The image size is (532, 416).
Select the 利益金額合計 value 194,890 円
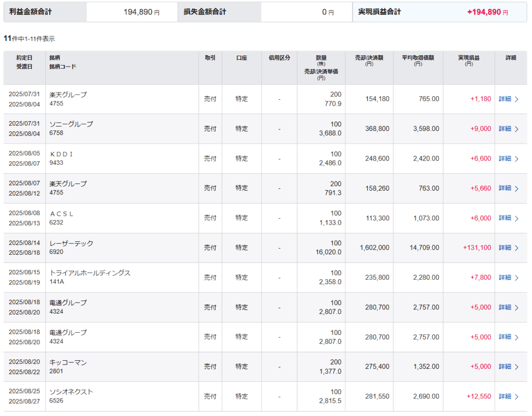[x=141, y=12]
